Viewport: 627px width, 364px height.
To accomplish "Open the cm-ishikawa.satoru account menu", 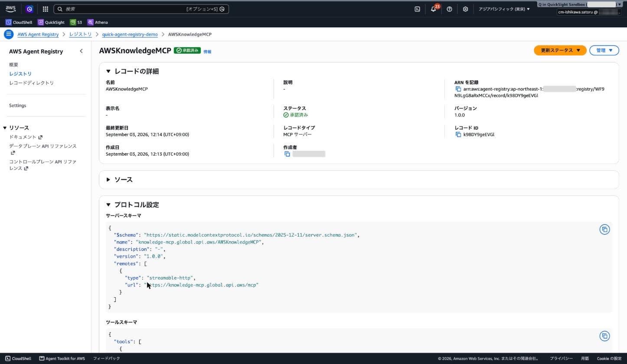I will click(x=589, y=12).
